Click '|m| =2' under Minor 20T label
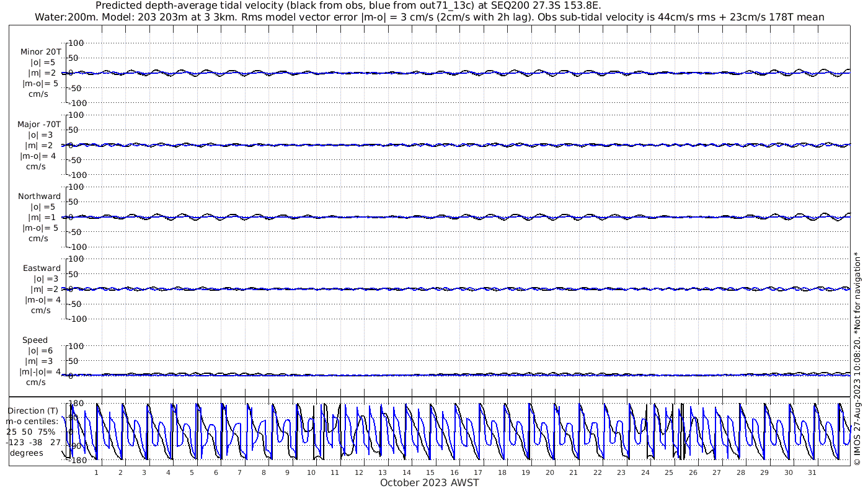This screenshot has height=496, width=868. pos(42,73)
